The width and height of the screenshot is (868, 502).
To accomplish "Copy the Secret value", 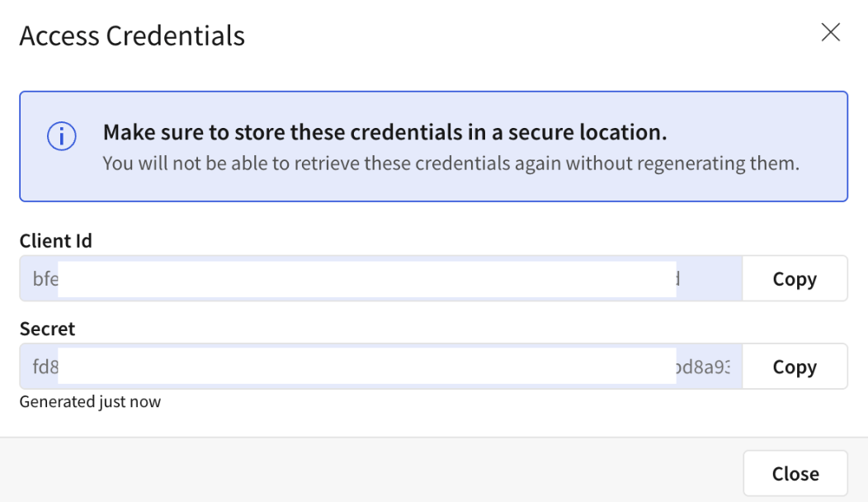I will click(795, 367).
